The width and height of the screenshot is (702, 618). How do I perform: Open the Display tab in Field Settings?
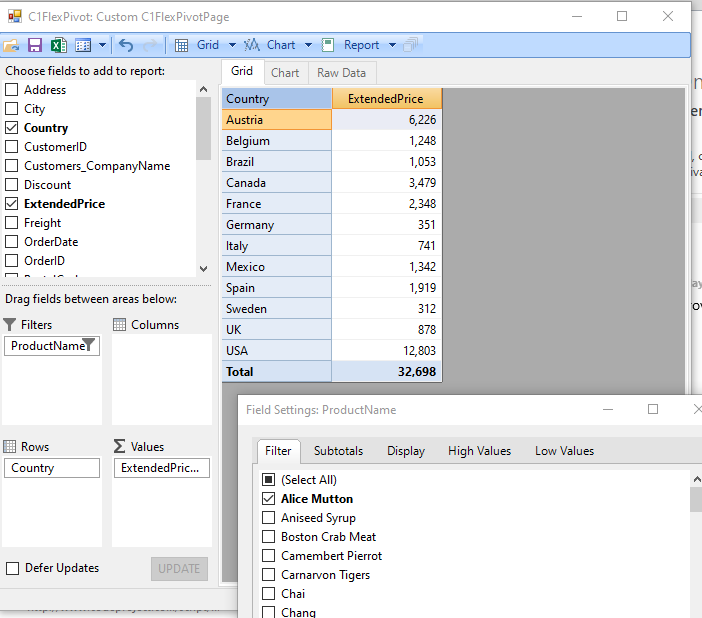(x=406, y=451)
